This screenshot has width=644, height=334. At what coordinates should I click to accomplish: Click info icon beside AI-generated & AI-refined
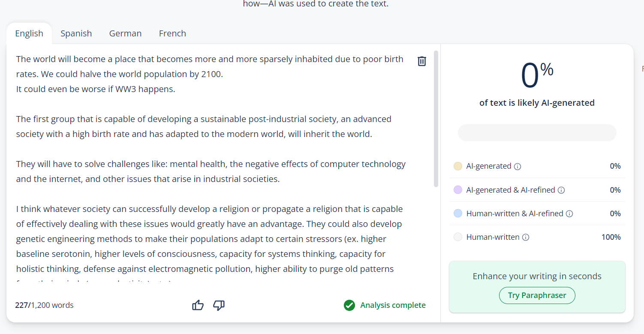point(561,190)
